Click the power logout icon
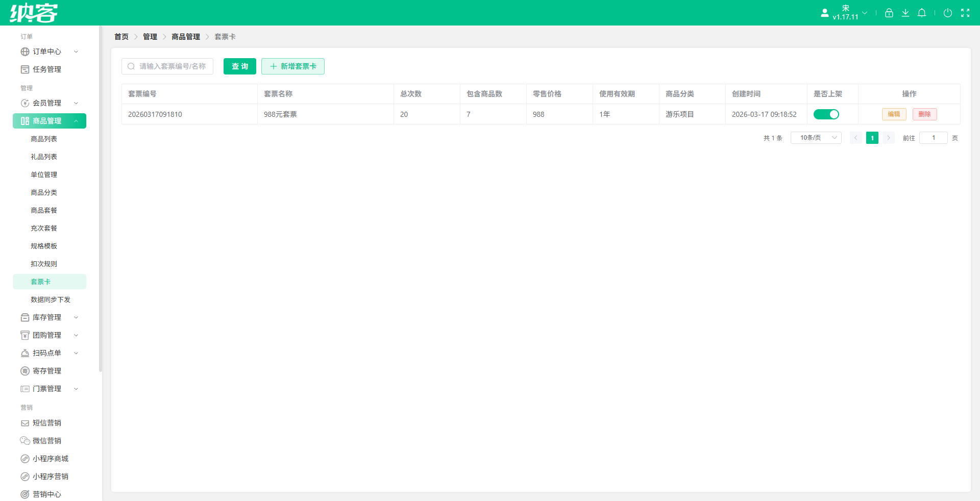Viewport: 980px width, 501px height. (x=947, y=13)
